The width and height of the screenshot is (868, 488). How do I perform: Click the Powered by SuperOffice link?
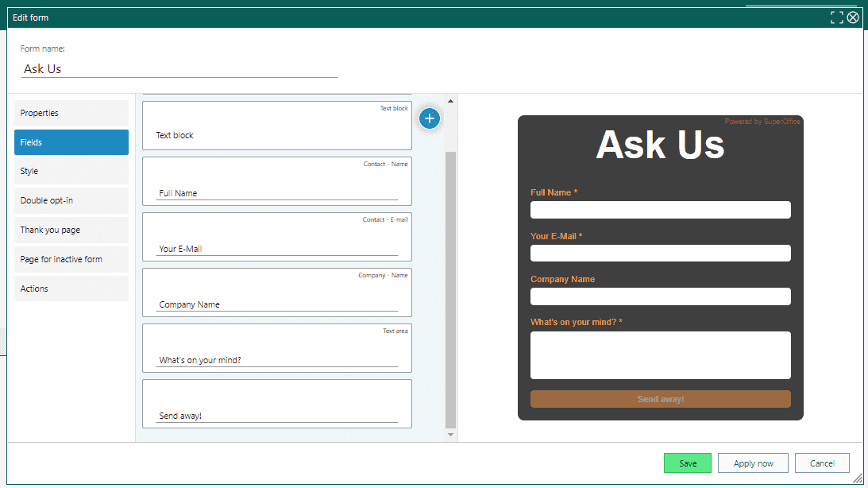(x=762, y=122)
